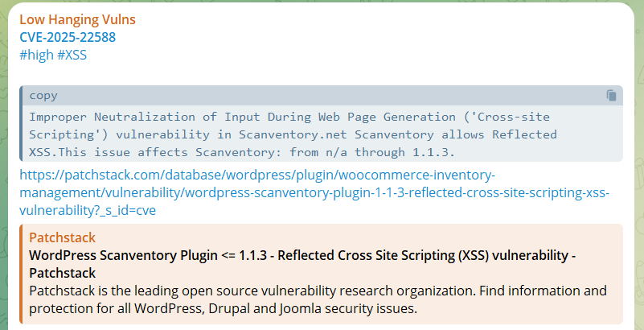Select the #high hashtag
Viewport: 644px width, 330px height.
[x=36, y=55]
